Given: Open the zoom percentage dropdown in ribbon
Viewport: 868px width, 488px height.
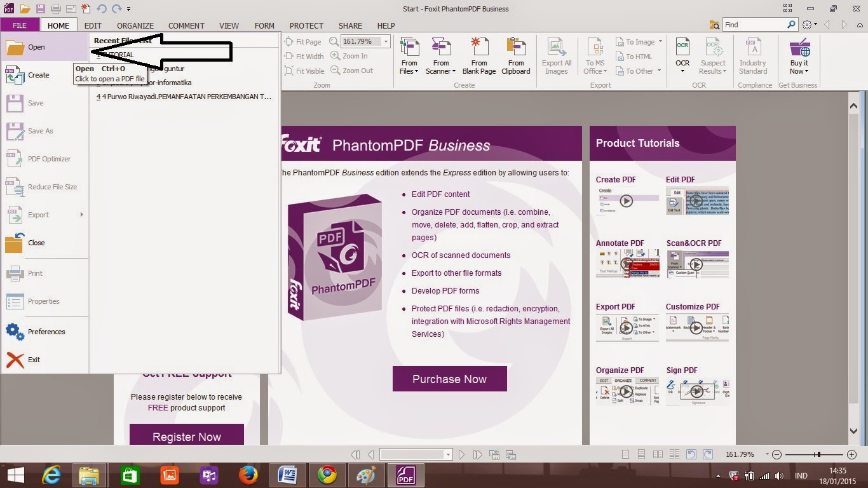Looking at the screenshot, I should tap(386, 41).
